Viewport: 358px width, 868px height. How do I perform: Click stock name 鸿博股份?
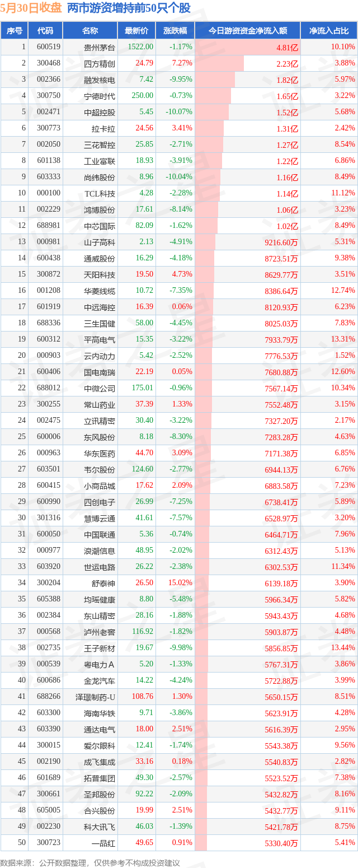coord(100,210)
